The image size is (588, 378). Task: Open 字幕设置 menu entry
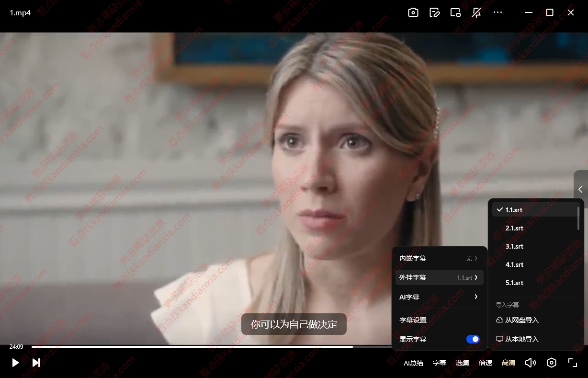[413, 320]
